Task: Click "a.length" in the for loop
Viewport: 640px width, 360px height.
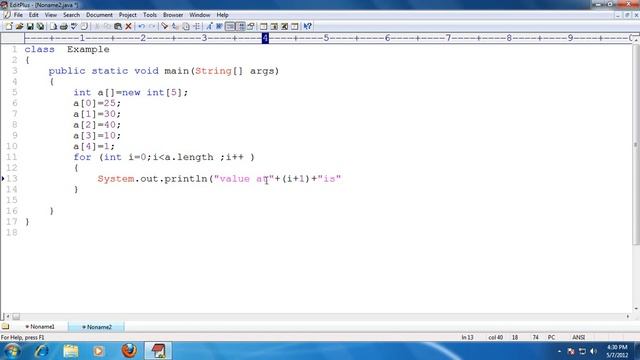Action: point(189,157)
